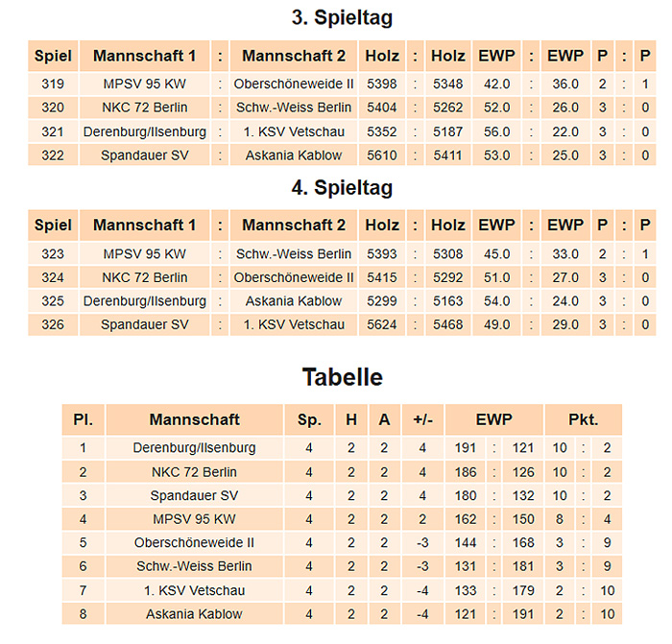Click the Pkt. column header
Image resolution: width=672 pixels, height=644 pixels.
pyautogui.click(x=584, y=419)
